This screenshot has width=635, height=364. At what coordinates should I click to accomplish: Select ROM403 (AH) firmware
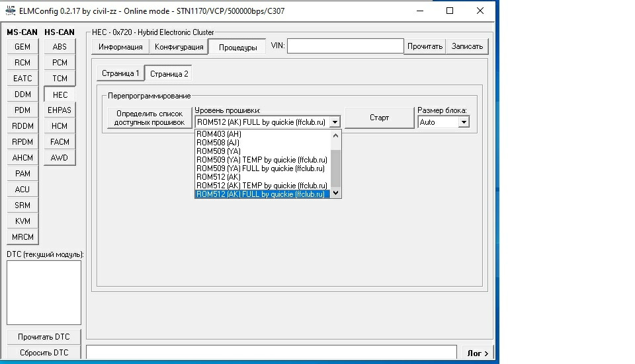tap(263, 134)
